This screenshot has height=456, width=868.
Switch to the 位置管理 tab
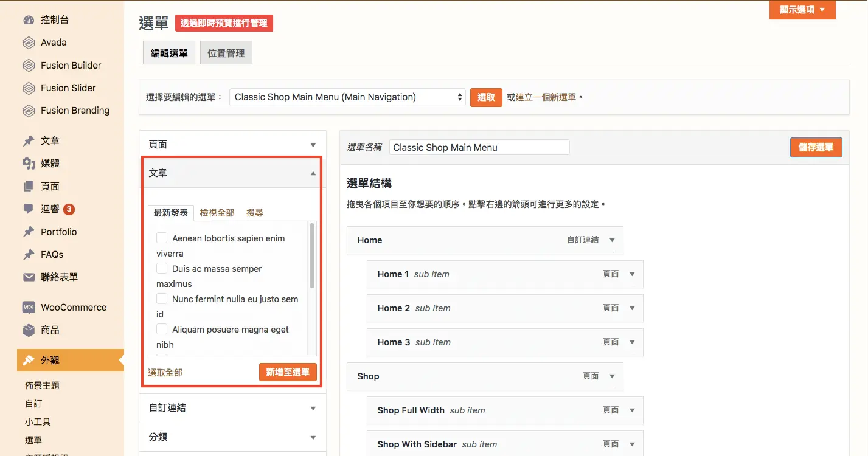[x=226, y=53]
